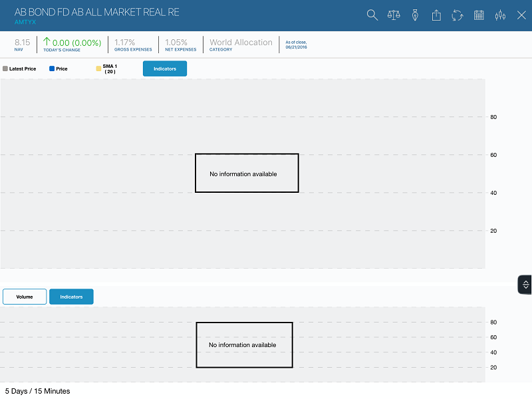Screen dimensions: 532x399
Task: Expand panel using right edge arrows handle
Action: click(x=525, y=285)
